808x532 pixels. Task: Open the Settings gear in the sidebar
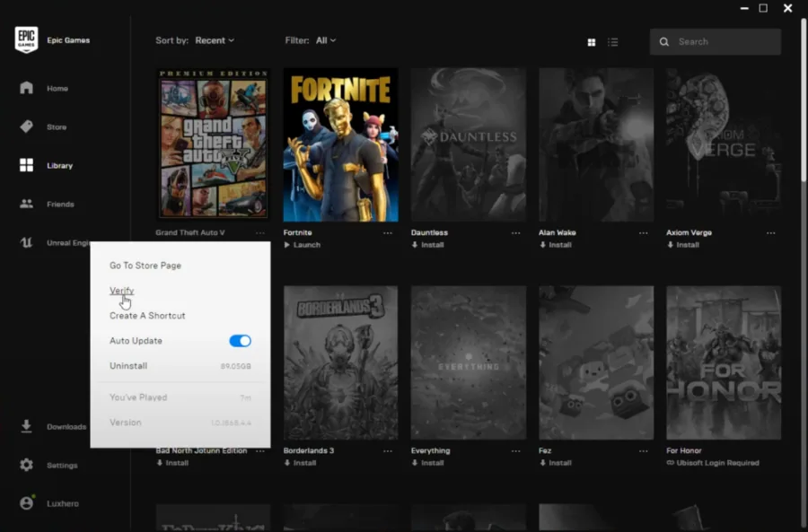[x=26, y=465]
